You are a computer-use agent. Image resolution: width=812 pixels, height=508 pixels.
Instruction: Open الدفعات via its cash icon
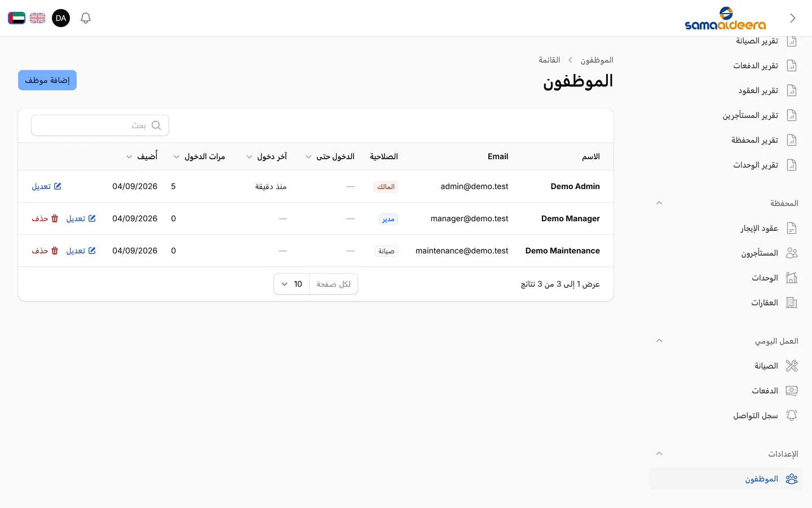[x=792, y=391]
